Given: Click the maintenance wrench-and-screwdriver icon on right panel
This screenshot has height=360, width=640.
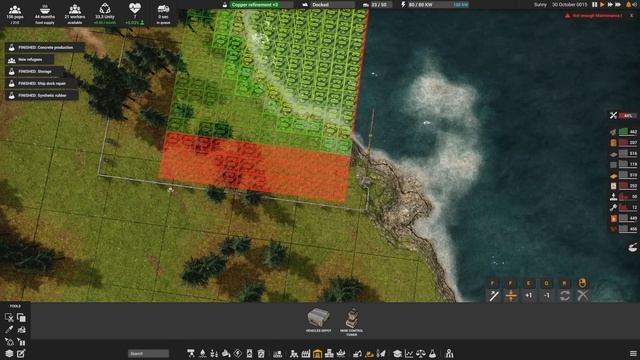Looking at the screenshot, I should 613,116.
